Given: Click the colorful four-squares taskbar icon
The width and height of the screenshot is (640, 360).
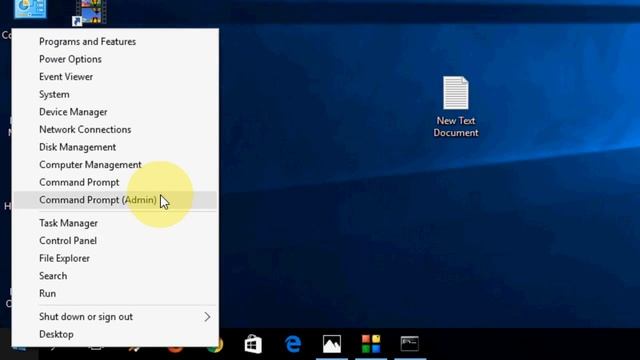Looking at the screenshot, I should tap(371, 344).
